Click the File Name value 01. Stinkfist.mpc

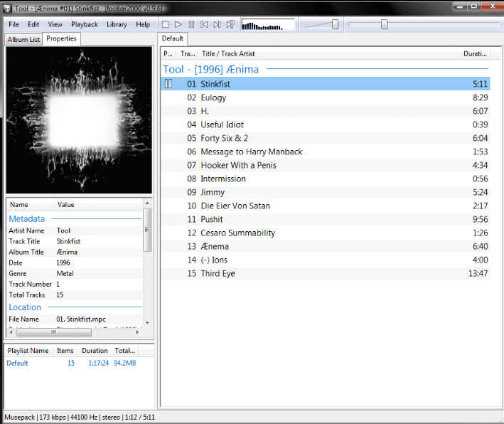coord(81,319)
